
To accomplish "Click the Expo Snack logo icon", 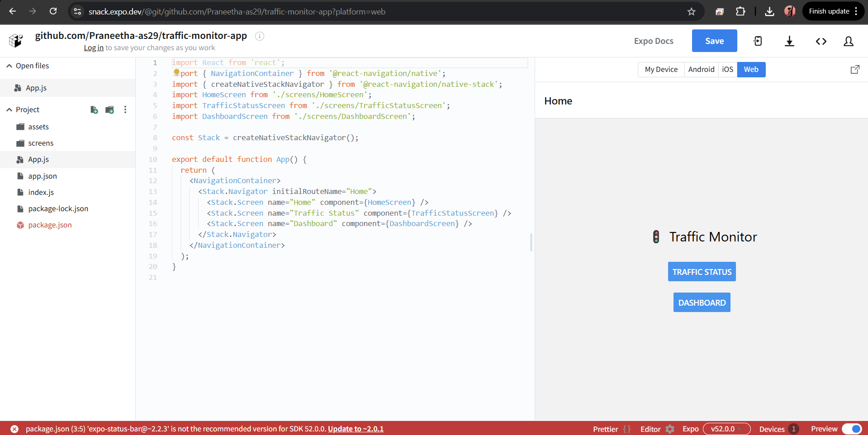I will 16,41.
